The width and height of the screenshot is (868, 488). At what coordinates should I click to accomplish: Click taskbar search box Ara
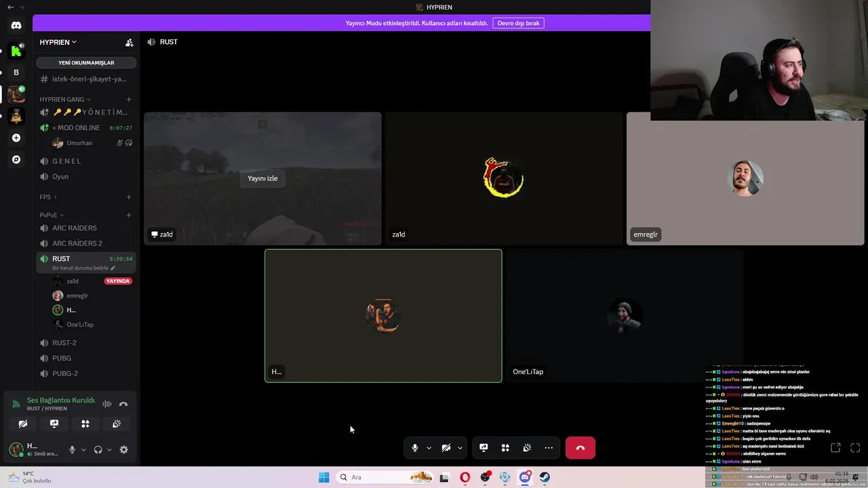[x=384, y=477]
